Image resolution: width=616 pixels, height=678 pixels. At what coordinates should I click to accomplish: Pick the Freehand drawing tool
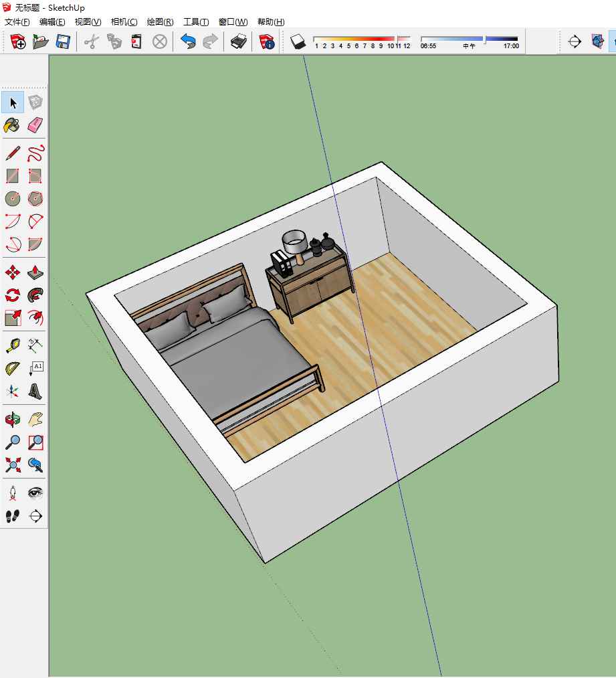point(35,154)
